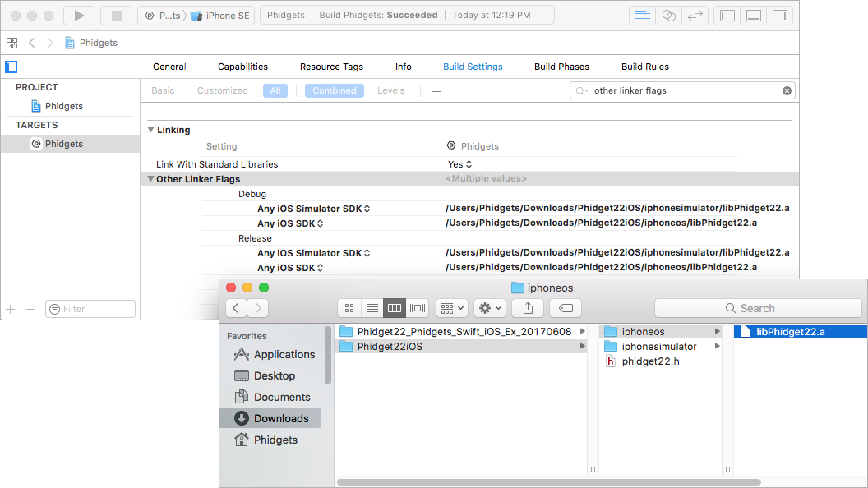Switch Finder to list view
Screen dimensions: 868x488
372,308
